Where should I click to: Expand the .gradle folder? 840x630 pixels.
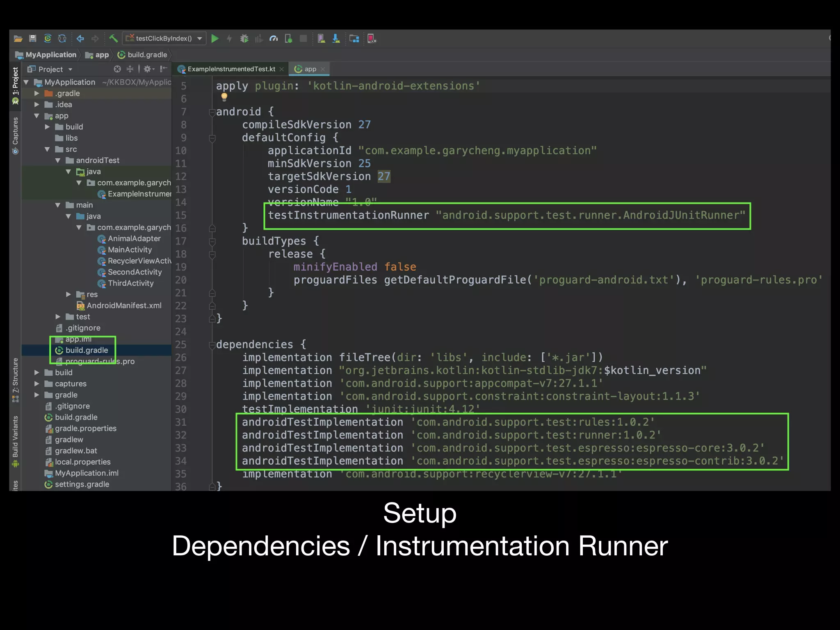pos(37,94)
